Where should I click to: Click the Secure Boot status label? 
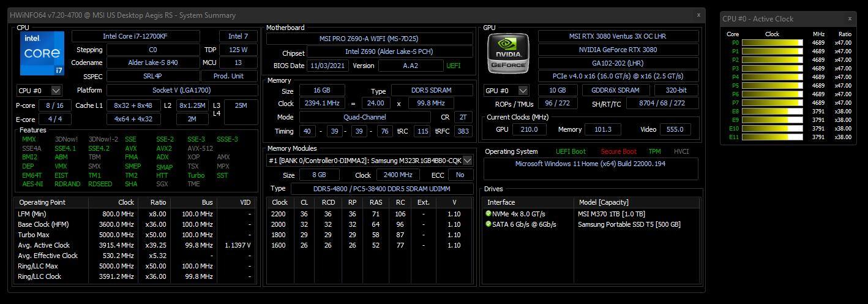tap(618, 151)
